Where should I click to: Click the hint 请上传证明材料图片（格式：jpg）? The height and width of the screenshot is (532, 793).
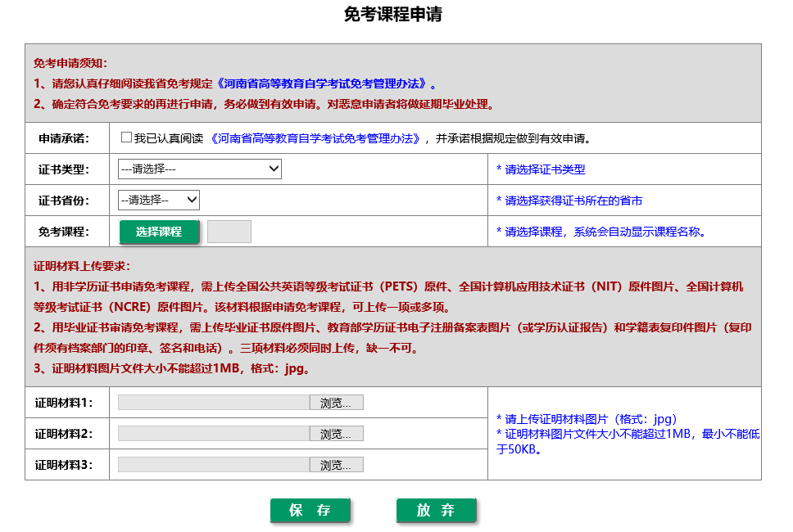pyautogui.click(x=587, y=419)
